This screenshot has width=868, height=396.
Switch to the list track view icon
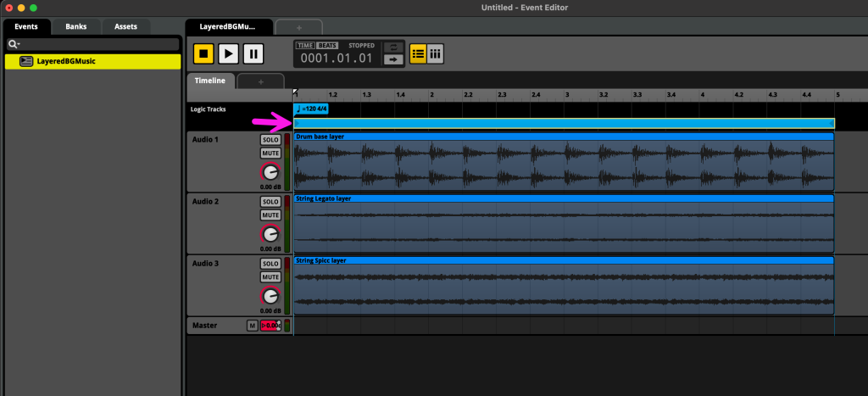point(418,54)
